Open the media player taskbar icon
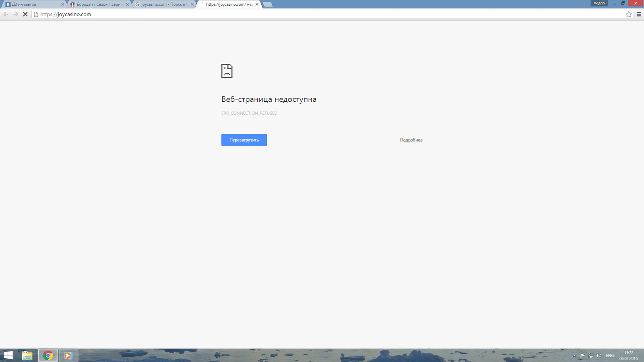The width and height of the screenshot is (644, 362). click(68, 356)
